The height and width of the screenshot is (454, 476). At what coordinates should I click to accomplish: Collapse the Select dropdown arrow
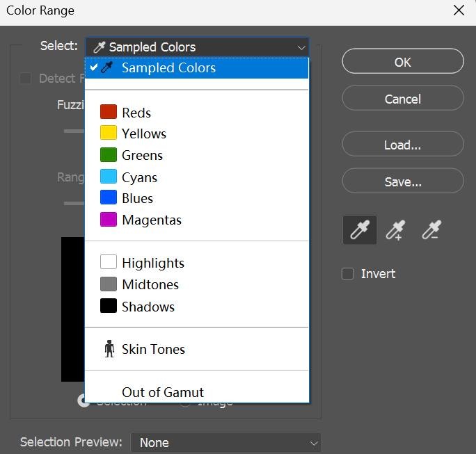[301, 47]
